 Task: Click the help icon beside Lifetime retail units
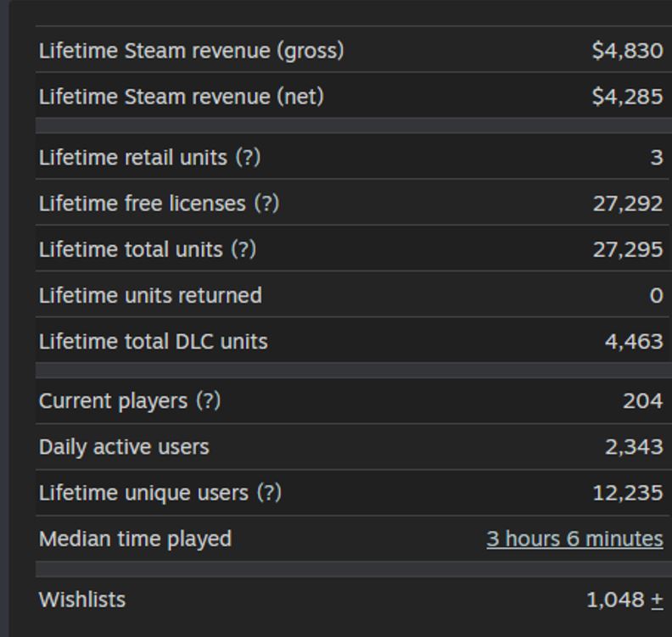click(x=248, y=158)
